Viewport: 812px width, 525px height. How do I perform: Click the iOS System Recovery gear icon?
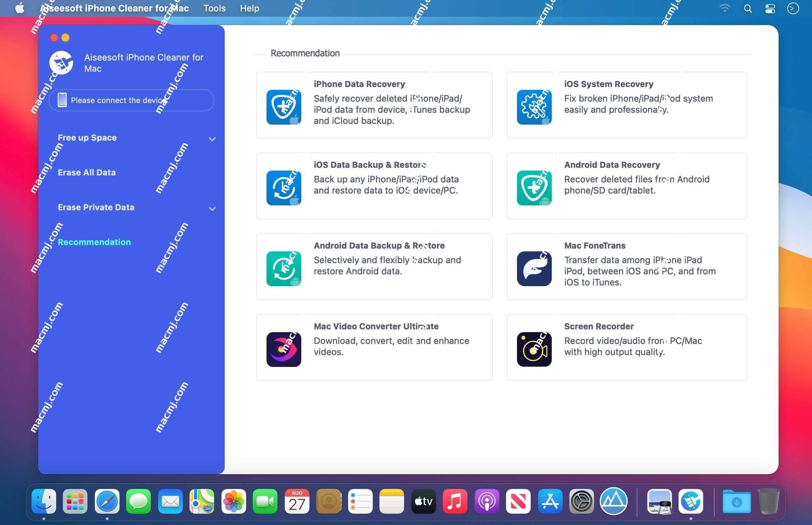coord(534,107)
